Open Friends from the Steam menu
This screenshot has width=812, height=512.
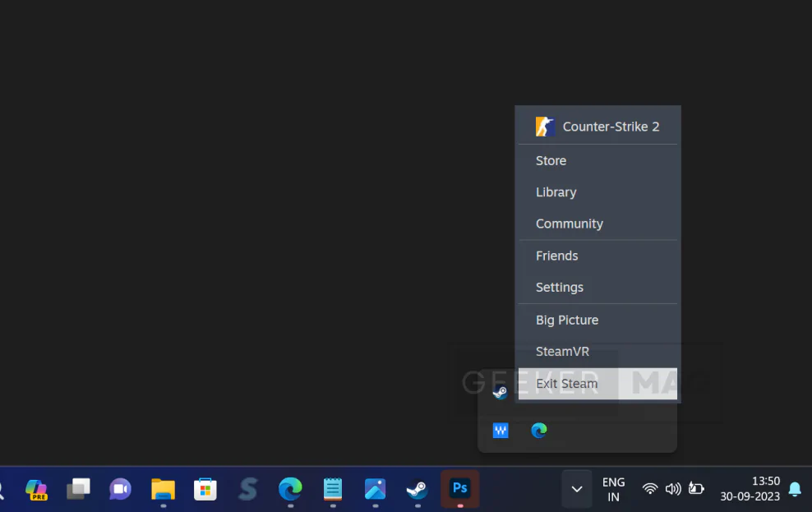tap(597, 256)
